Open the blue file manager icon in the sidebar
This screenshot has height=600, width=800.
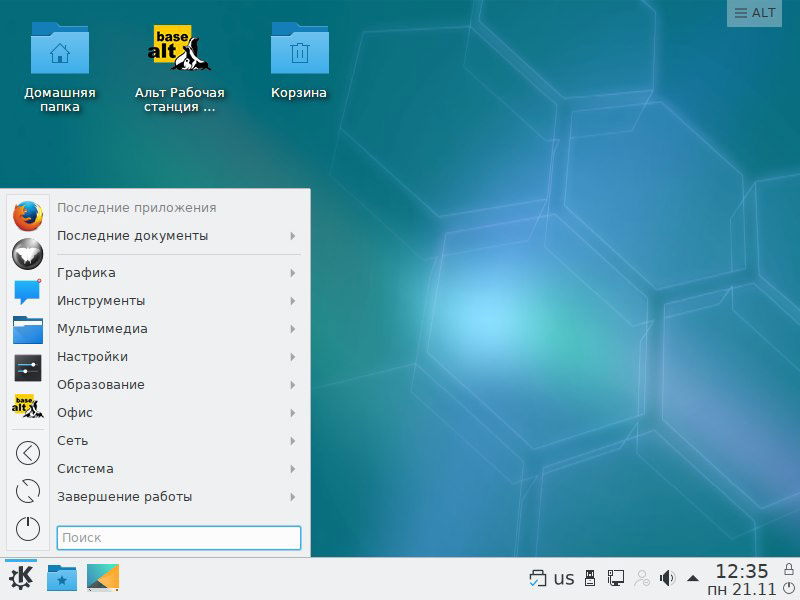(27, 328)
